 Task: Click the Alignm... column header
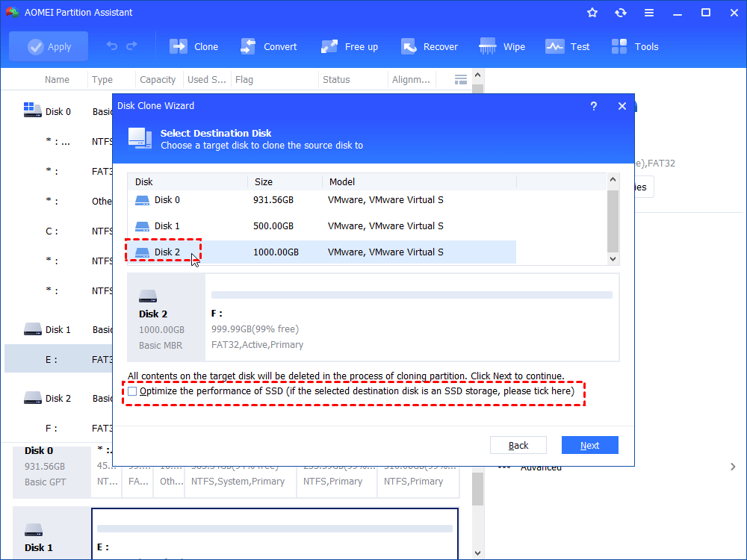coord(411,80)
